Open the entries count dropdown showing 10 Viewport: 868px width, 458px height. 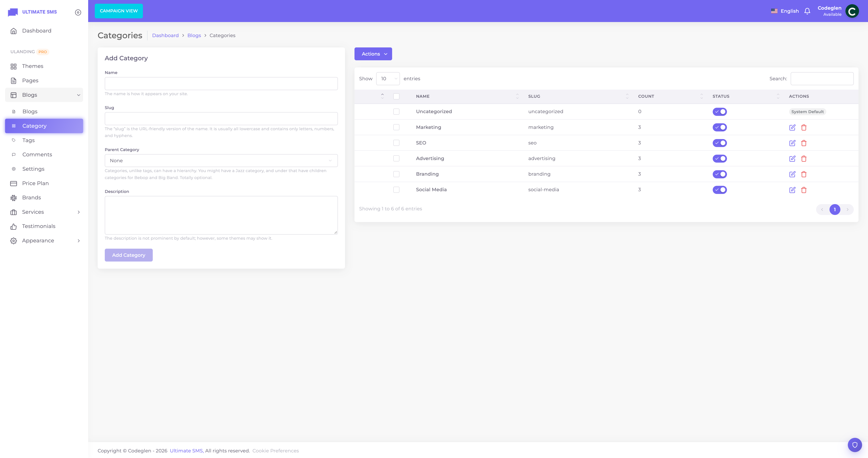(x=388, y=78)
